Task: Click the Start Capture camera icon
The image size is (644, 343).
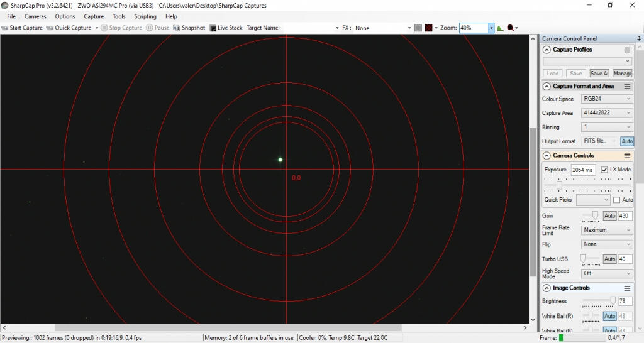Action: pyautogui.click(x=5, y=28)
